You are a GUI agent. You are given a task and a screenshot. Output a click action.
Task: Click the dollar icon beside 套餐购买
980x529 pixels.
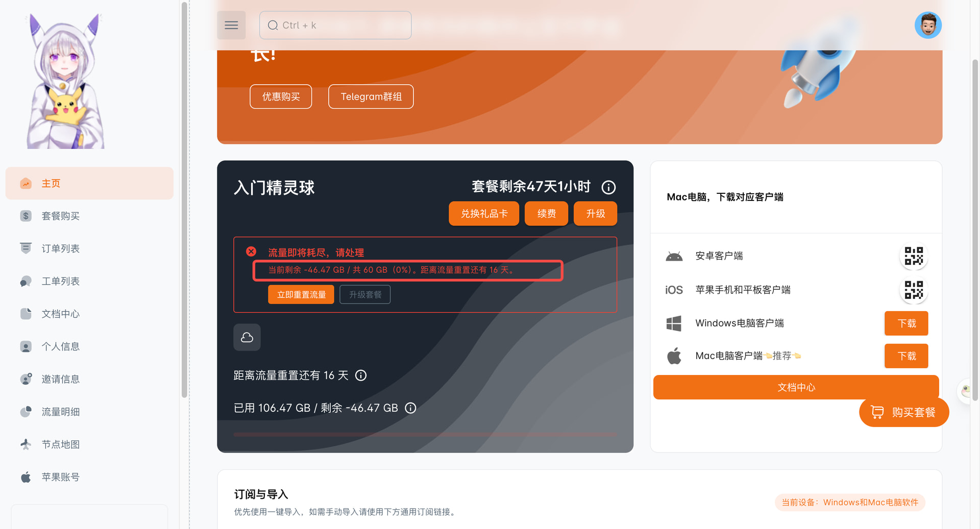26,216
